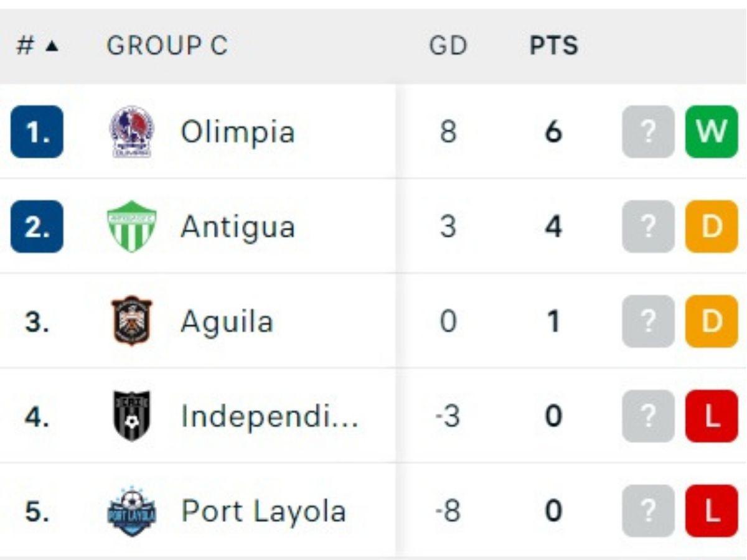Open the Antigua team name link

(237, 226)
